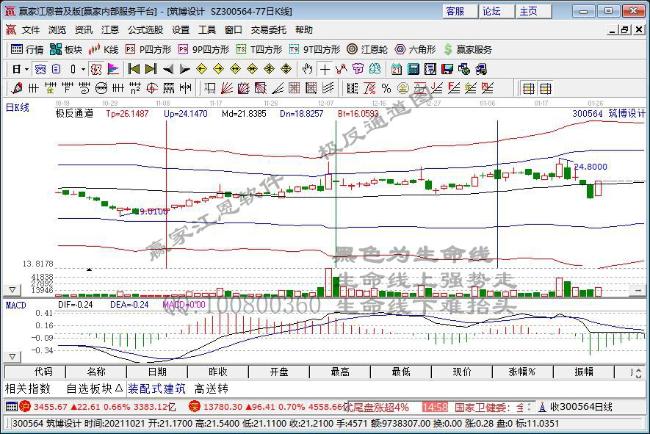Select the hand pan tool icon
Screen dimensions: 650x434
(x=307, y=69)
